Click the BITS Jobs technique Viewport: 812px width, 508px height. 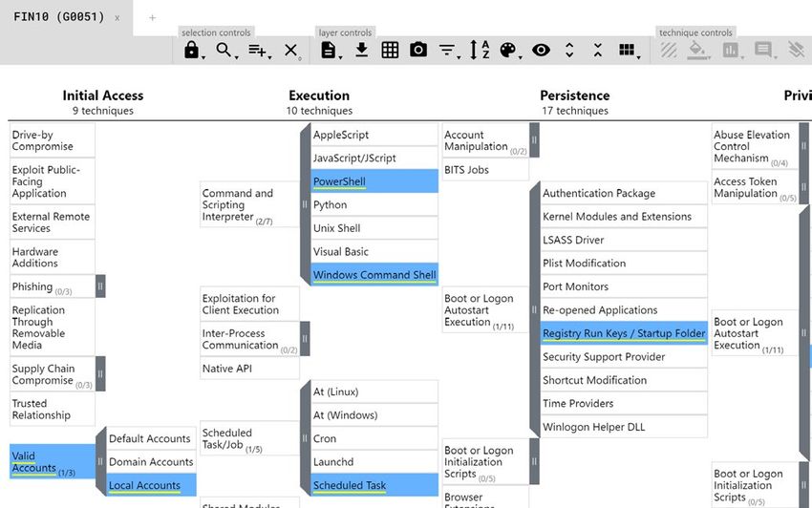click(485, 169)
